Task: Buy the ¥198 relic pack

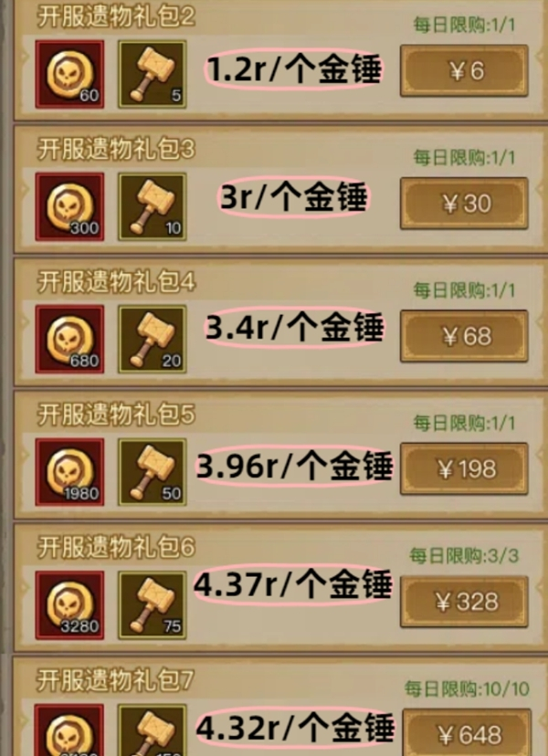Action: click(464, 469)
